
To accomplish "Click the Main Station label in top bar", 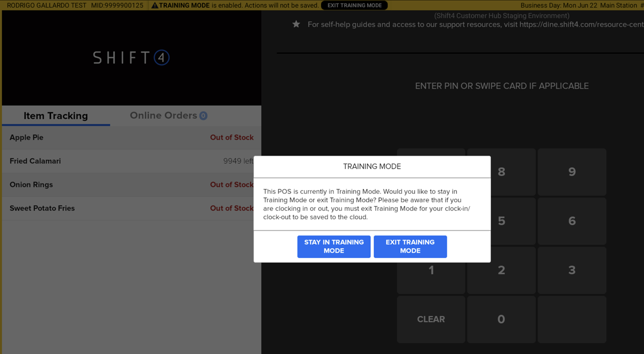I will pos(618,5).
